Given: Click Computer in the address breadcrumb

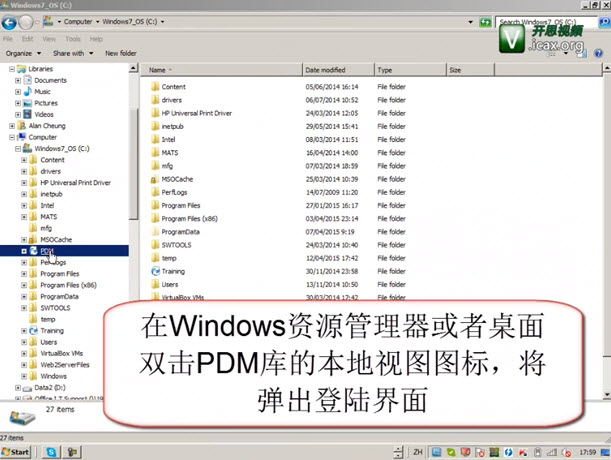Looking at the screenshot, I should [78, 21].
